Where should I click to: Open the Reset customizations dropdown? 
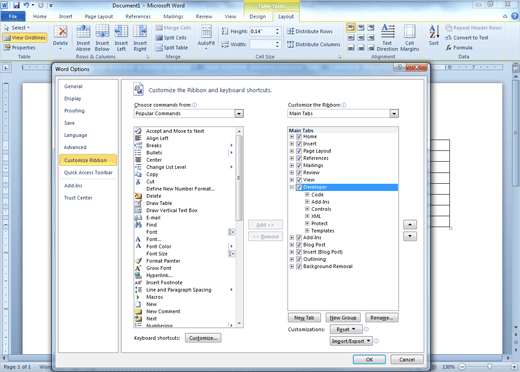coord(346,329)
